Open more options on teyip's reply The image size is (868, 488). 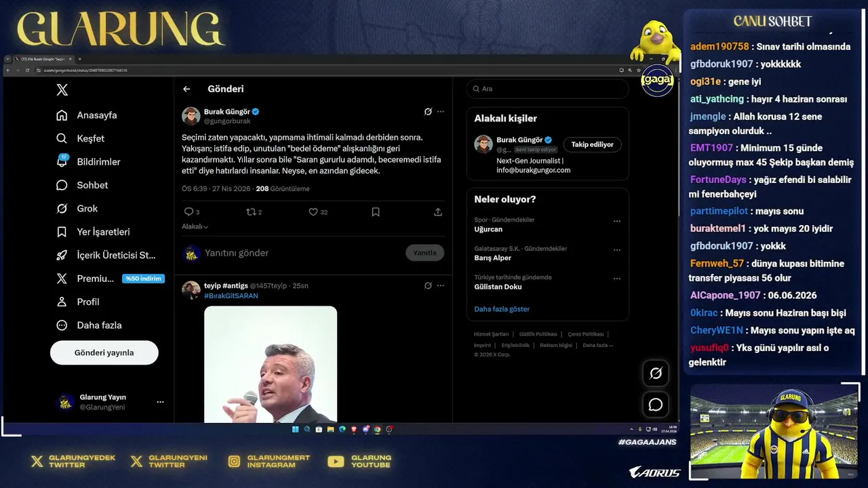[441, 285]
